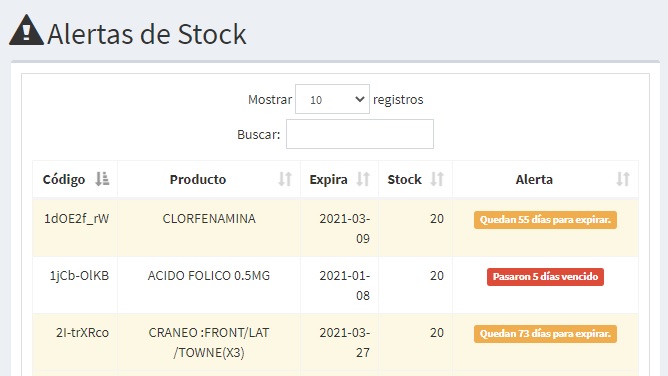Click the Producto column sort arrows
The height and width of the screenshot is (376, 668).
[x=285, y=179]
